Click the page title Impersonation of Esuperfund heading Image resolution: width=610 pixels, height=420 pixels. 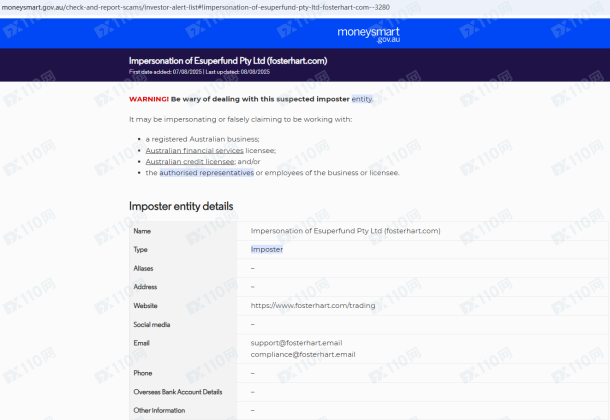(228, 61)
